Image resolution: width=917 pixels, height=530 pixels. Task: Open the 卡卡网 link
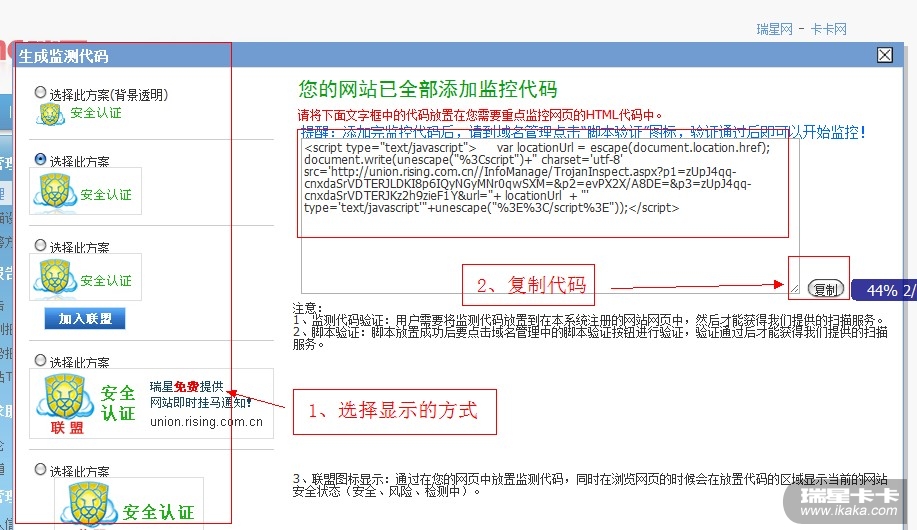point(829,29)
